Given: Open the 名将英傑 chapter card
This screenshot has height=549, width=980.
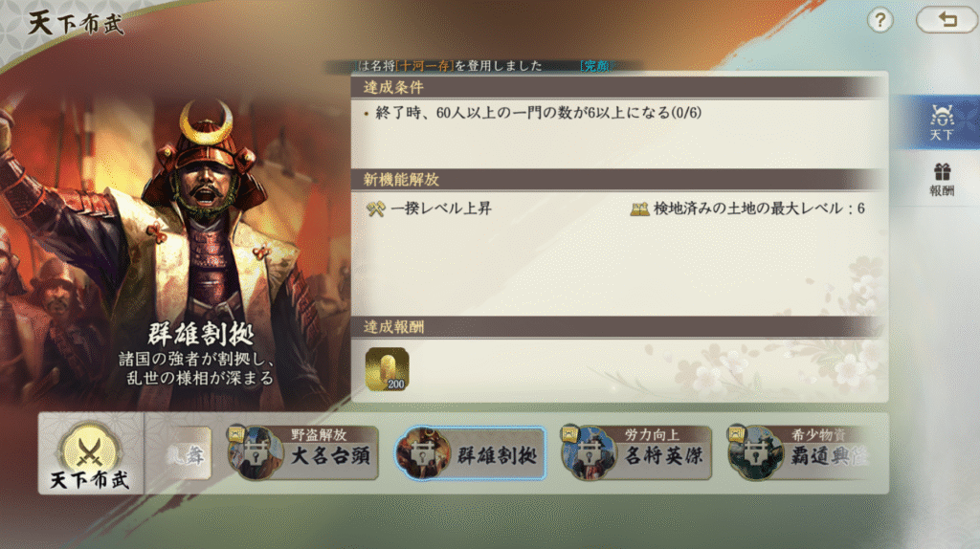Looking at the screenshot, I should pyautogui.click(x=636, y=453).
